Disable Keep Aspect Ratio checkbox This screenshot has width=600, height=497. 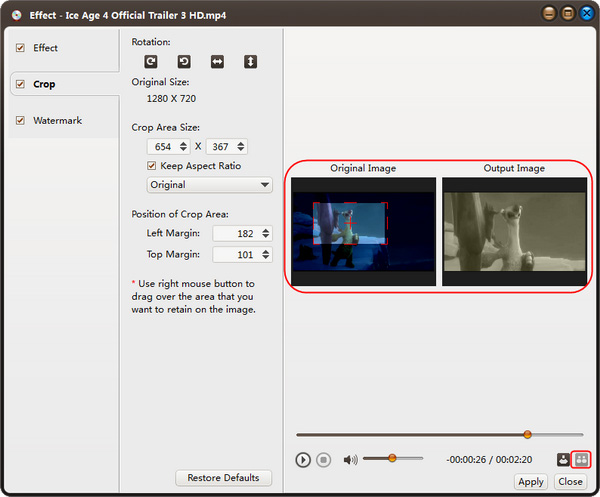[x=152, y=166]
